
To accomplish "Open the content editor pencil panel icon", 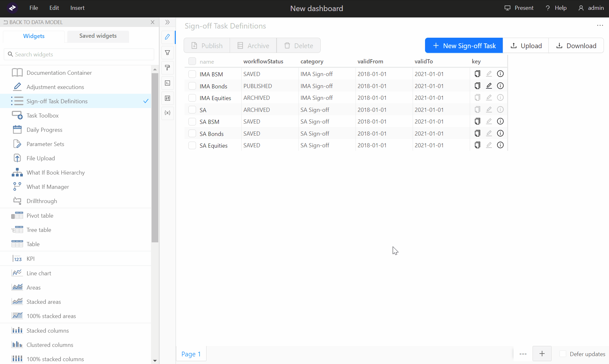I will [167, 37].
